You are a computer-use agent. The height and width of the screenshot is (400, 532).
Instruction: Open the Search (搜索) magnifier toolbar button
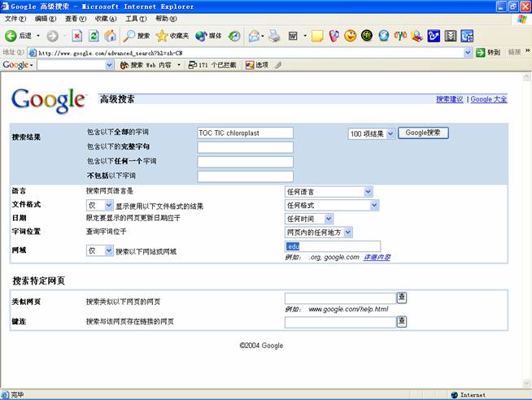136,36
